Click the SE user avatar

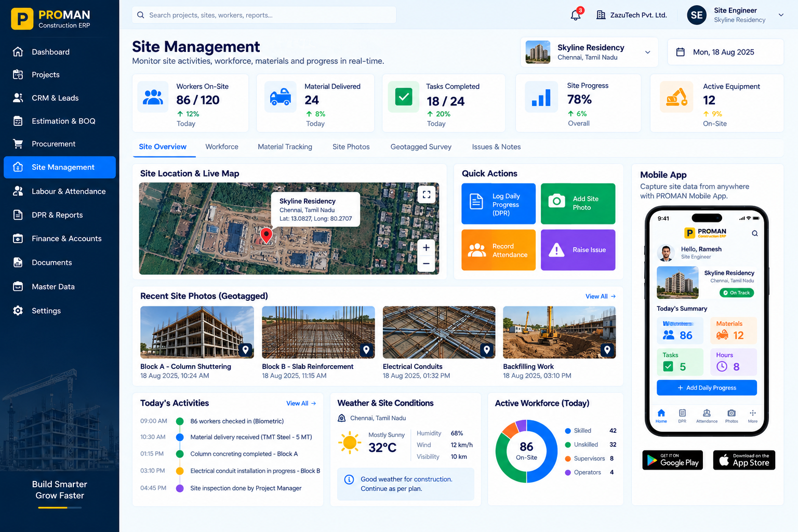pyautogui.click(x=697, y=15)
